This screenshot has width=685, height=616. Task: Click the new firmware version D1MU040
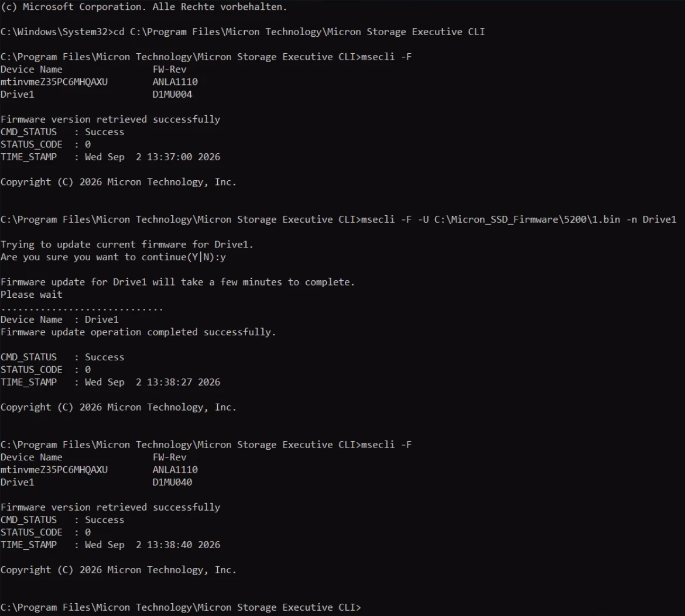(172, 482)
